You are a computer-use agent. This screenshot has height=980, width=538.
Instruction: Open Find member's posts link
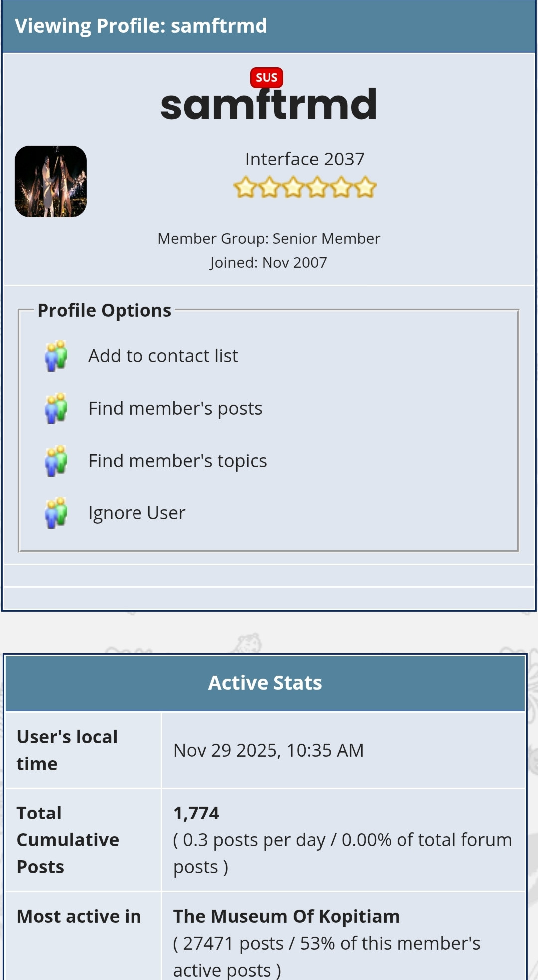[175, 408]
